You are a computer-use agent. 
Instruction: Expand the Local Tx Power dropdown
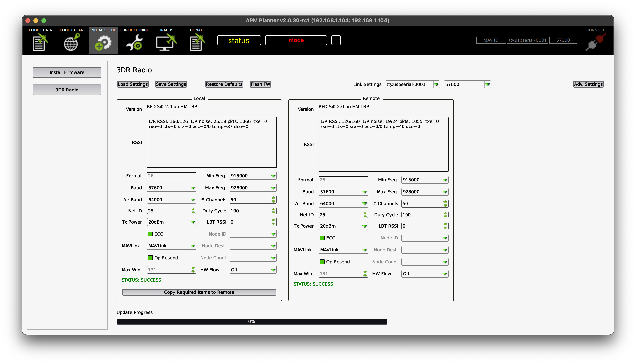point(171,222)
